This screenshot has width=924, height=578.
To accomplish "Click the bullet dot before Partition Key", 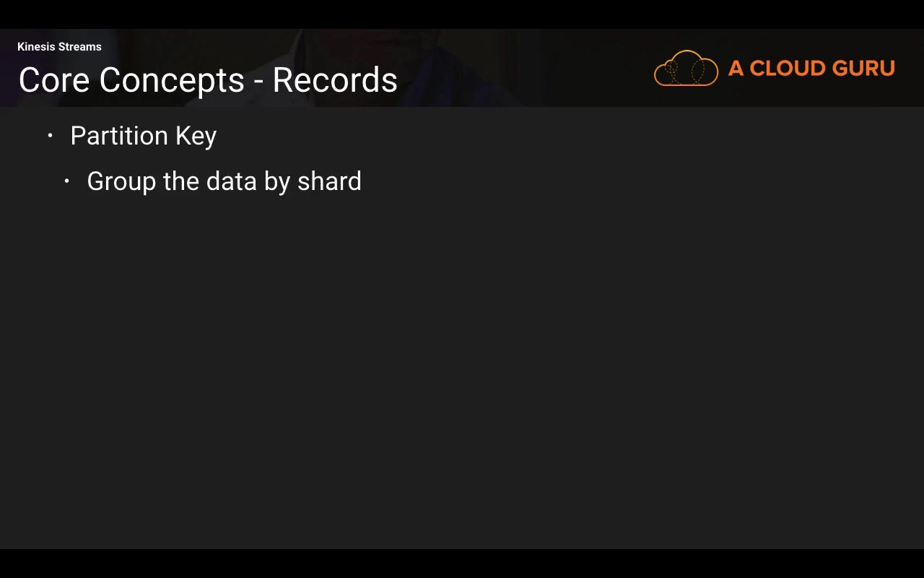I will pyautogui.click(x=50, y=135).
